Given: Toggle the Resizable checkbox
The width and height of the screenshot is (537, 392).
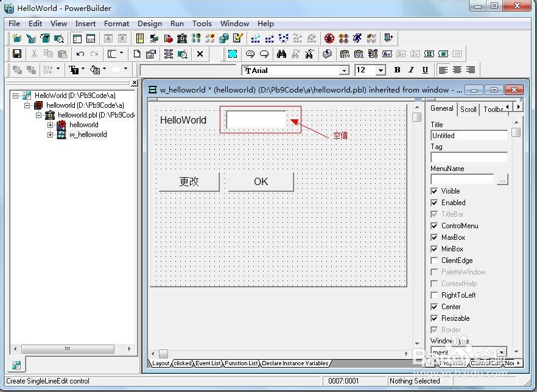Looking at the screenshot, I should 434,318.
